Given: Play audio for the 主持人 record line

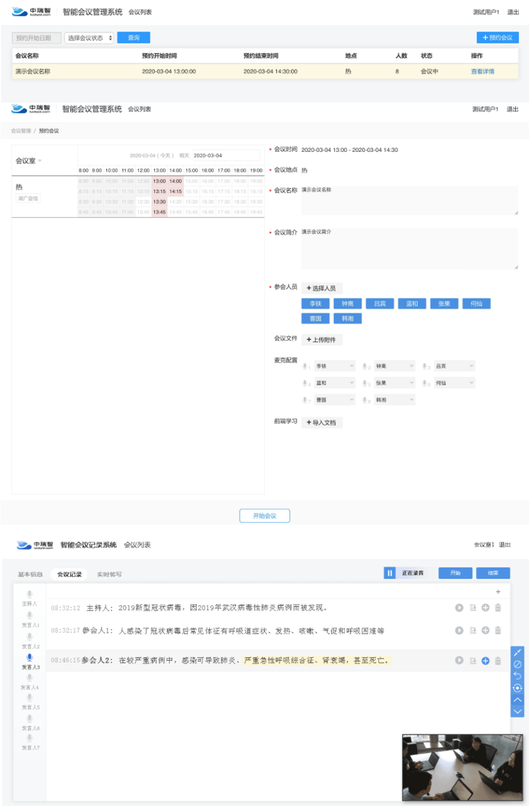Looking at the screenshot, I should tap(459, 608).
